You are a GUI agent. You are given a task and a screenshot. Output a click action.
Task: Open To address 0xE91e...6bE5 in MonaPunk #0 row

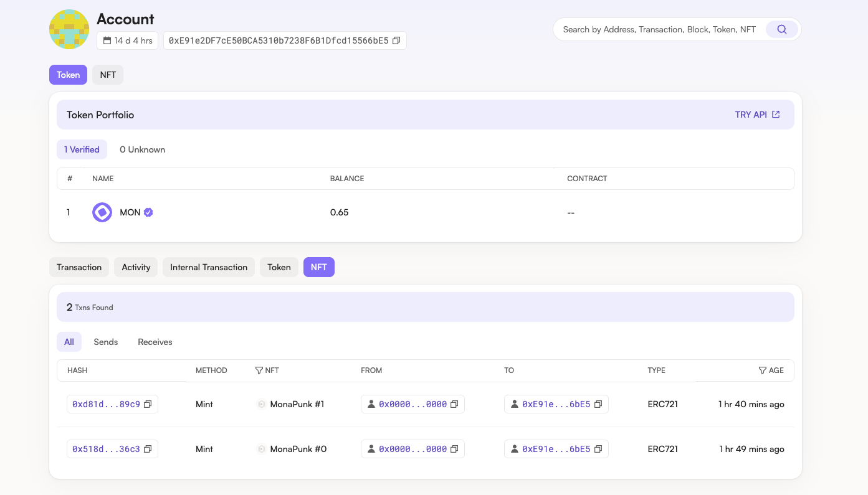coord(556,449)
